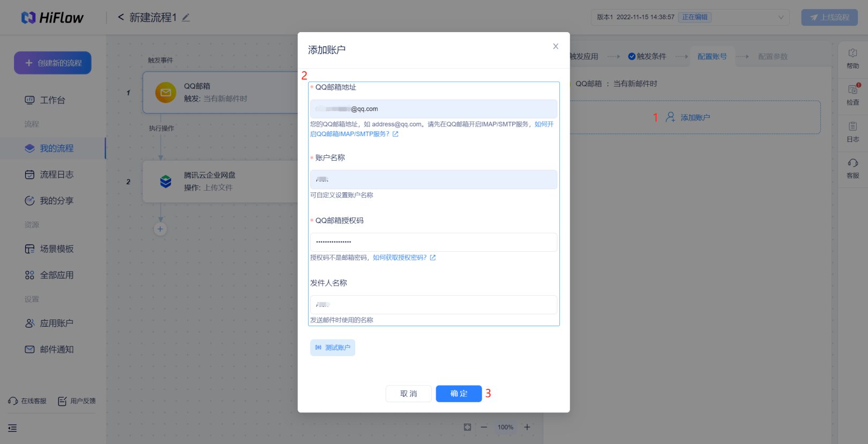Open 日志 in the right rail
Screen dimensions: 868x444
853,132
